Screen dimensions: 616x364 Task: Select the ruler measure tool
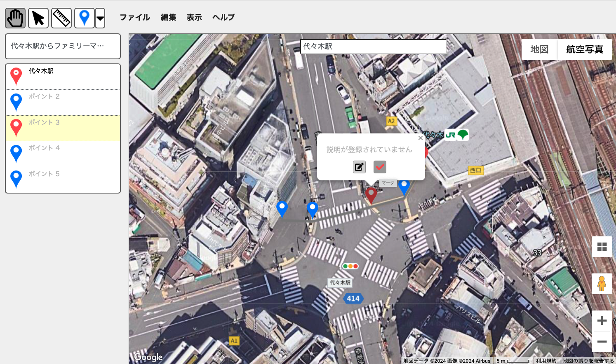[61, 18]
